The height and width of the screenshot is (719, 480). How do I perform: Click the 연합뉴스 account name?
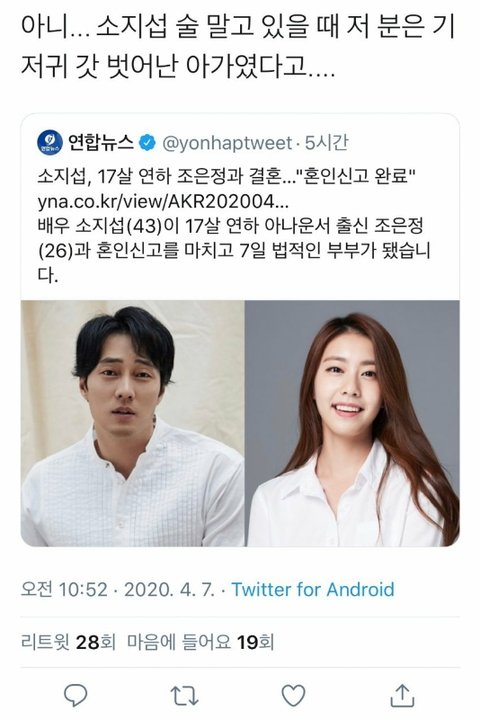coord(101,143)
